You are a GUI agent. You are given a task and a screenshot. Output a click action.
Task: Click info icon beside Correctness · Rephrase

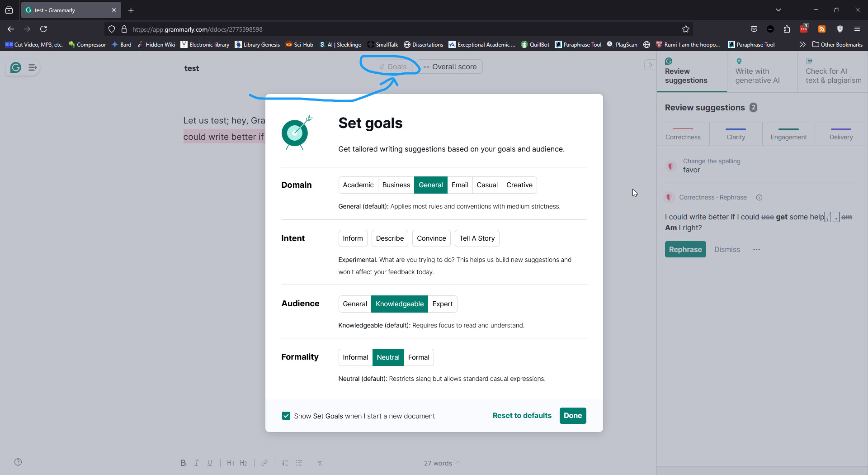[x=759, y=198]
